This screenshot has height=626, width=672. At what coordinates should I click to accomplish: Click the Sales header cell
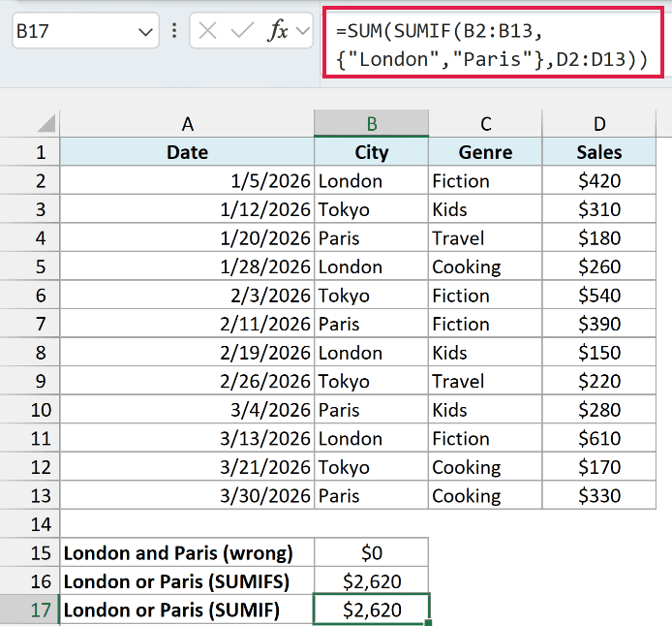(599, 152)
